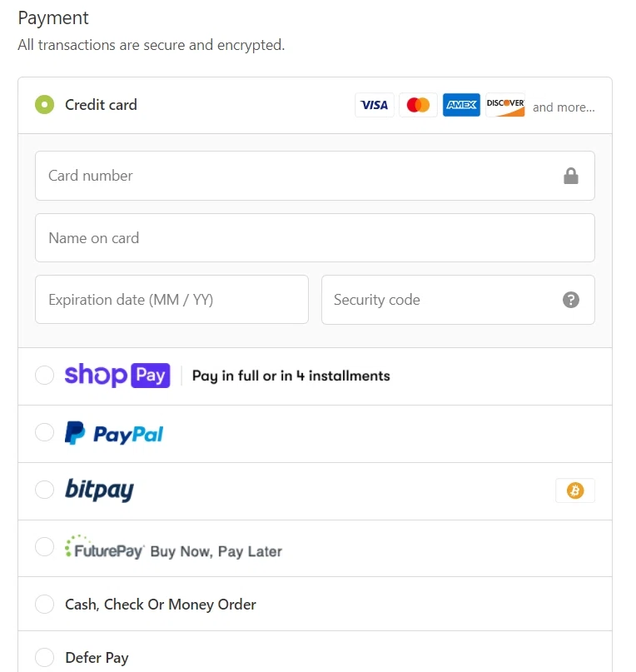Click the Shop Pay logo
This screenshot has width=636, height=672.
117,376
